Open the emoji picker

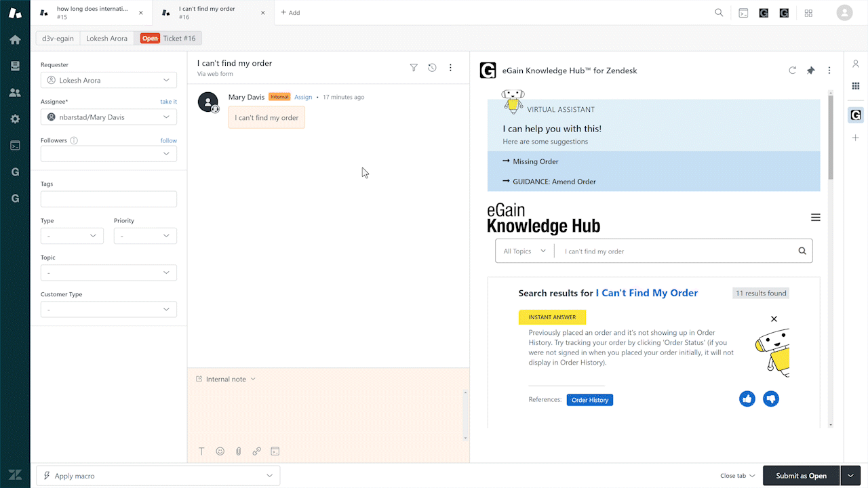[x=220, y=451]
